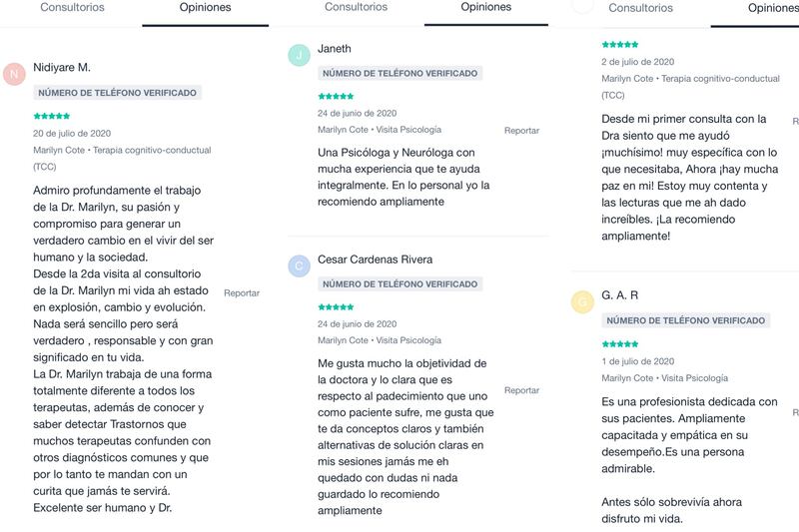The width and height of the screenshot is (799, 532).
Task: Click the reviewer name Cesar Cardenas Rivera
Action: [375, 260]
